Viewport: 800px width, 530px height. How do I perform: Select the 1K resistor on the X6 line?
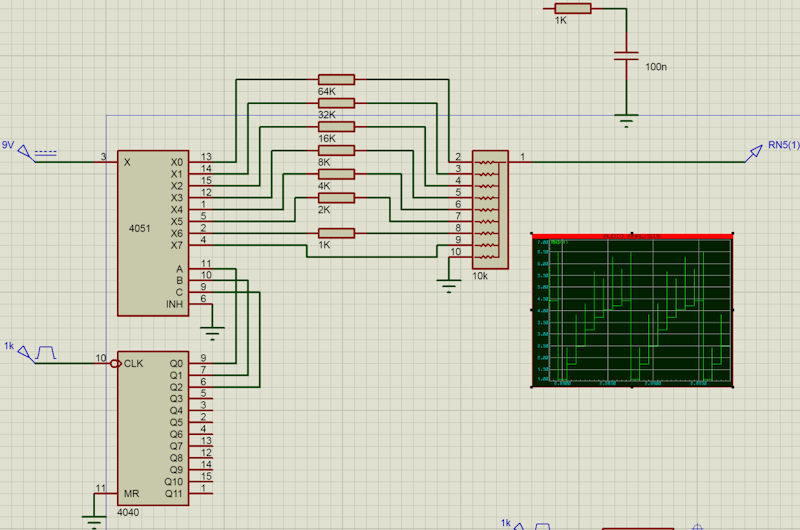[x=336, y=233]
